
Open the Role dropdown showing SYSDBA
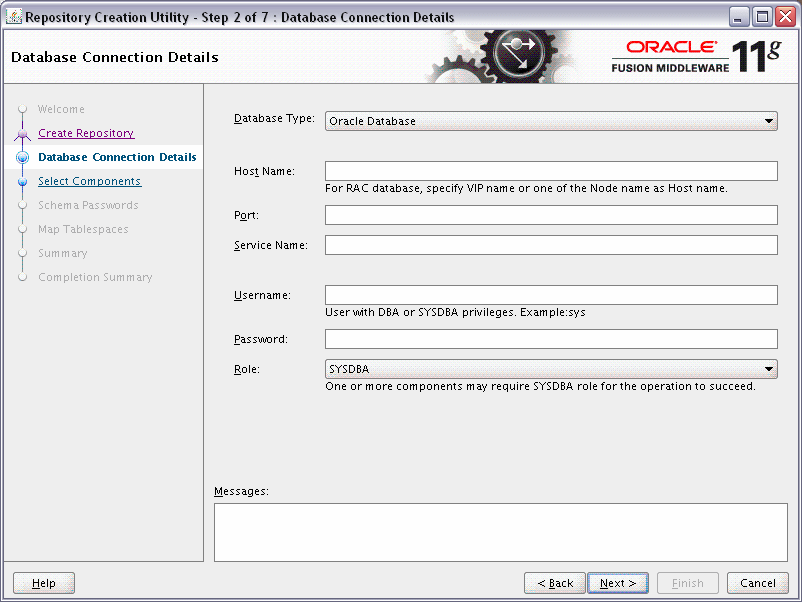coord(550,368)
